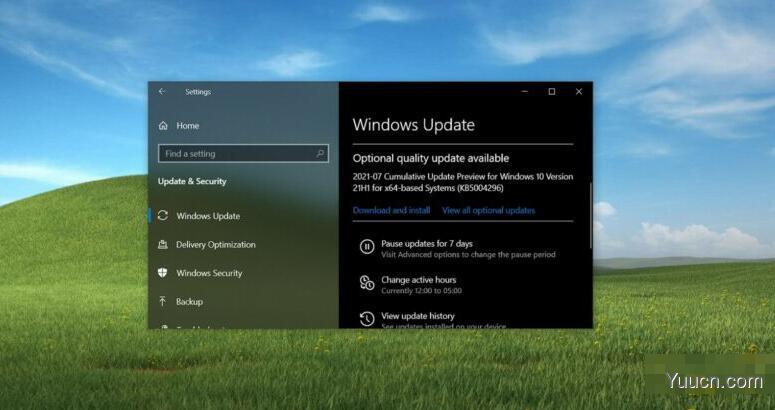
Task: Open View all optional updates link
Action: (488, 210)
